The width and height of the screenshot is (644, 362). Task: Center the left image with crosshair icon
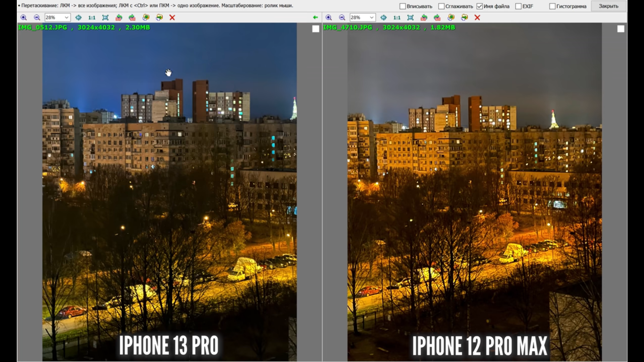coord(78,17)
